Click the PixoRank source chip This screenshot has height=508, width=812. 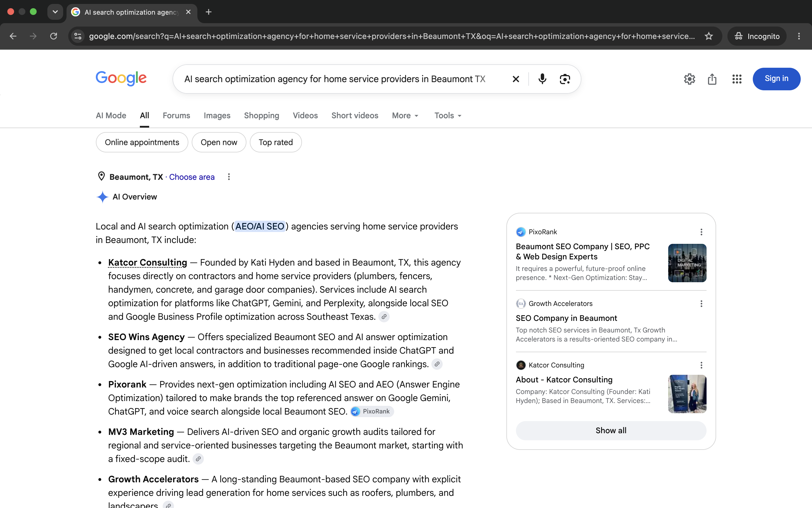tap(372, 411)
